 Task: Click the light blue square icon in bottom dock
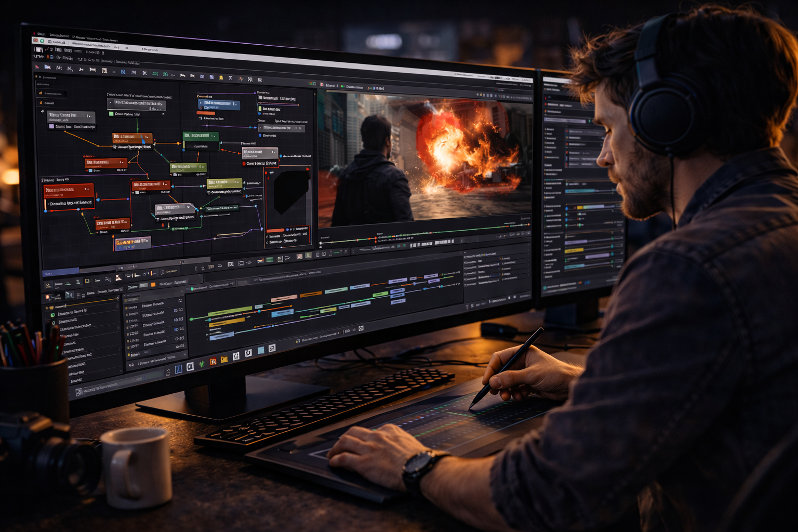[261, 351]
